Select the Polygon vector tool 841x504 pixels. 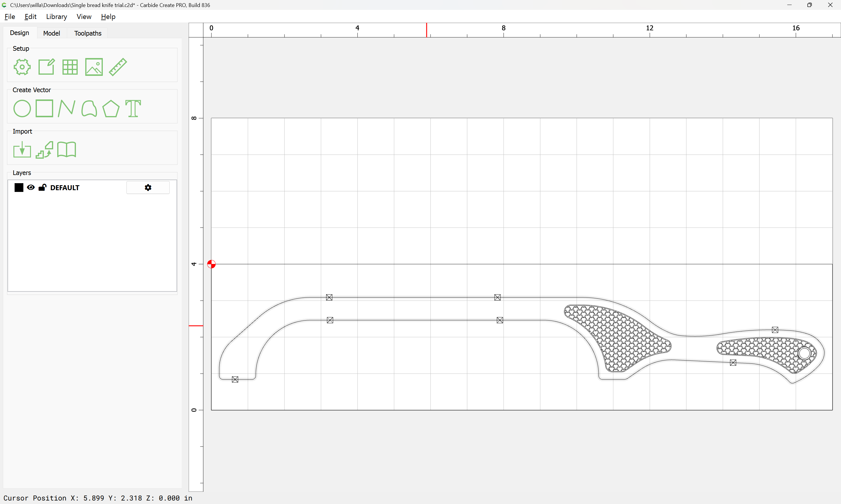tap(111, 109)
